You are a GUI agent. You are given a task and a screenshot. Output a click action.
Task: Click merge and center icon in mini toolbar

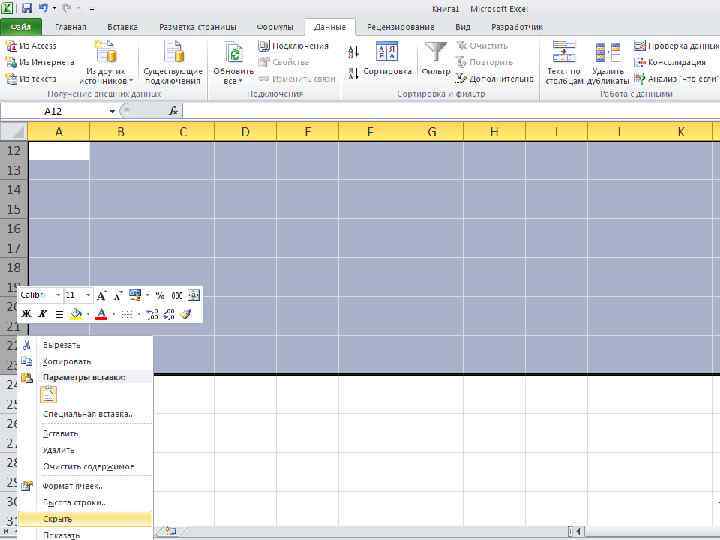(x=194, y=295)
